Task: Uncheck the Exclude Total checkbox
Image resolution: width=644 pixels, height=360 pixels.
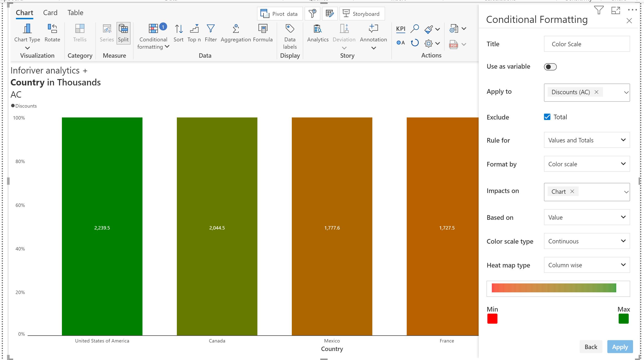Action: point(547,117)
